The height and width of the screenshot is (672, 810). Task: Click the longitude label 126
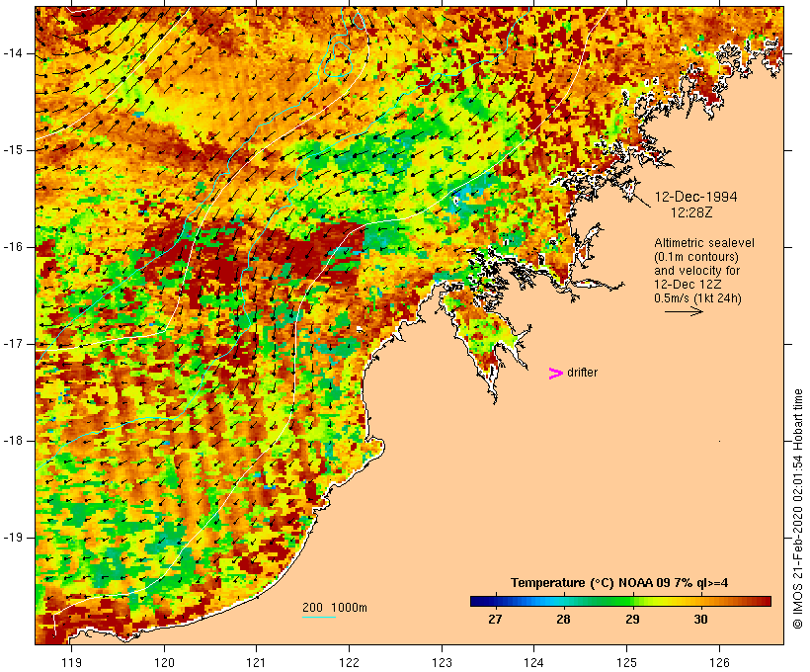pyautogui.click(x=719, y=662)
